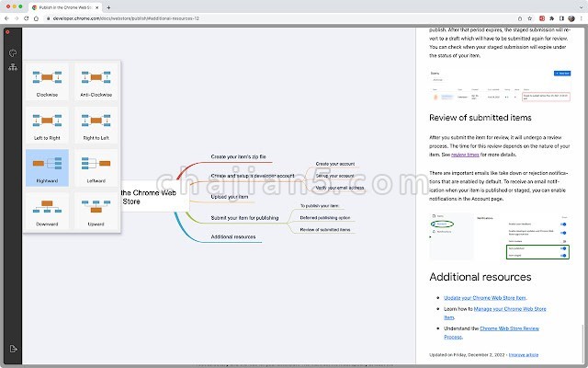Choose the Anti-Clockwise layout

96,82
